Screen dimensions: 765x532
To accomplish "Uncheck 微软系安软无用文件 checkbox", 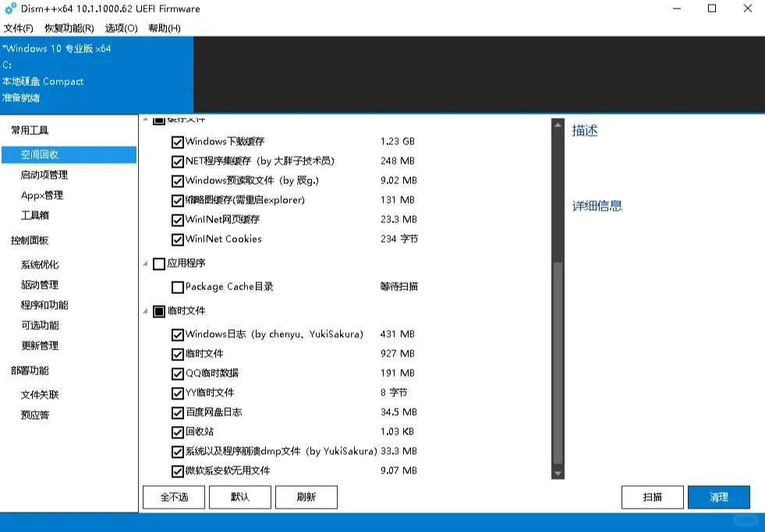I will pyautogui.click(x=178, y=471).
